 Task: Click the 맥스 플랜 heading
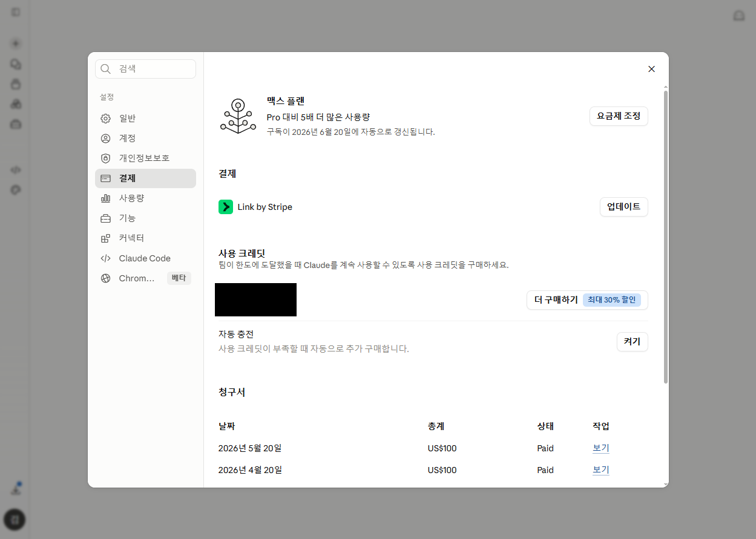pos(286,101)
